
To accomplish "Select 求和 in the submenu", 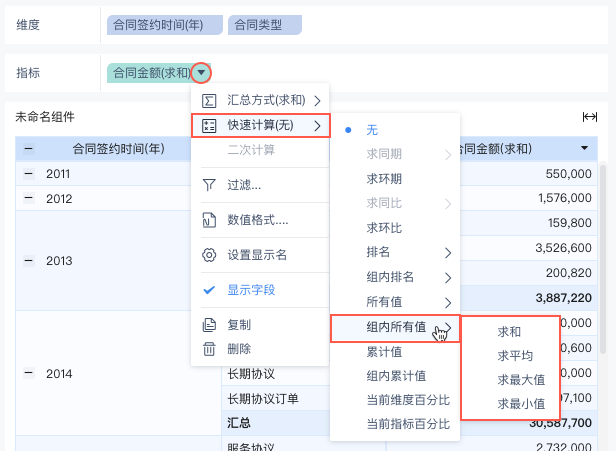I will (510, 332).
